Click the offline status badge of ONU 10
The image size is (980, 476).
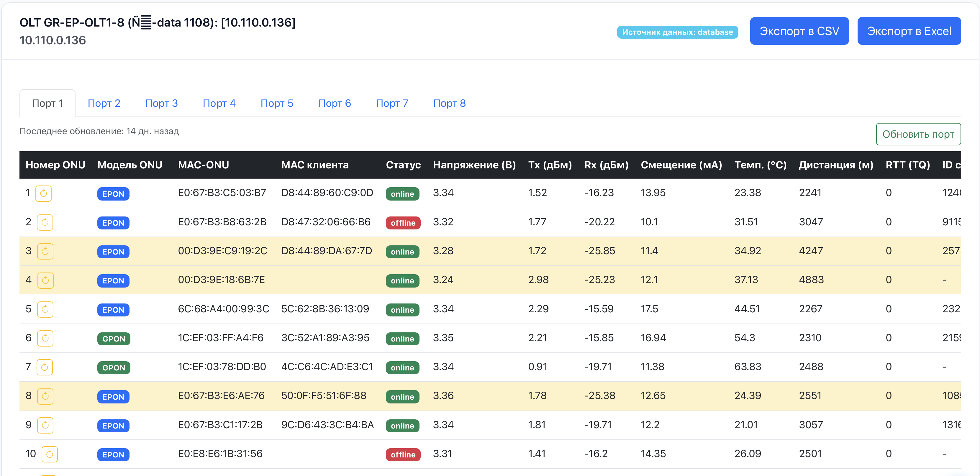coord(403,455)
